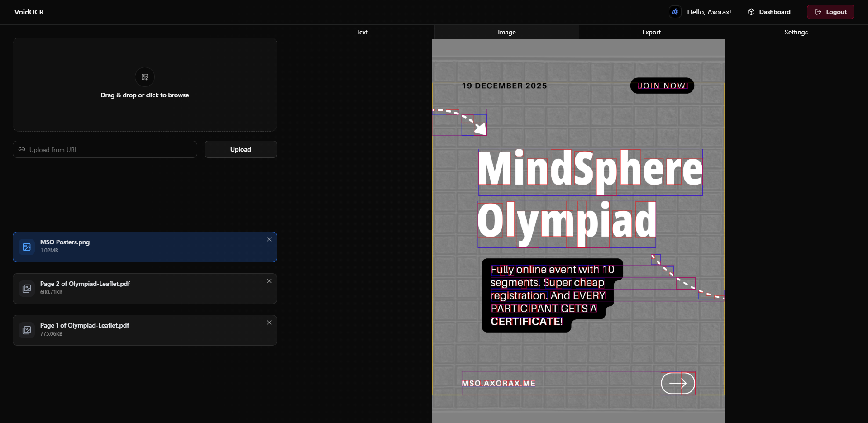Click the file icon next to Page 1 of Olympiad-Leaflet.pdf
The height and width of the screenshot is (423, 868).
pos(26,330)
